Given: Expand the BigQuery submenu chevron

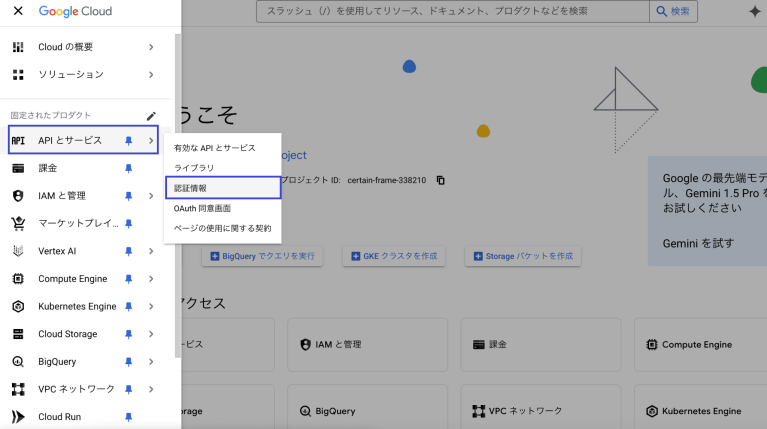Looking at the screenshot, I should click(151, 362).
